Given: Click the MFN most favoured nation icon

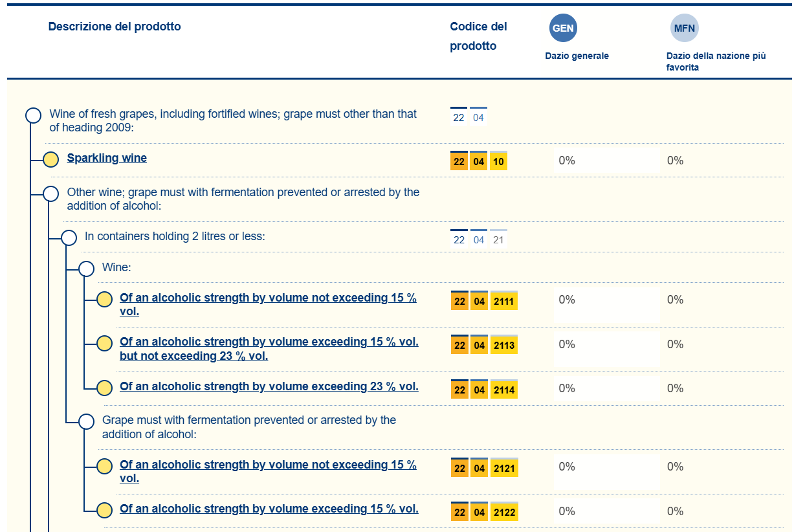Looking at the screenshot, I should 684,28.
